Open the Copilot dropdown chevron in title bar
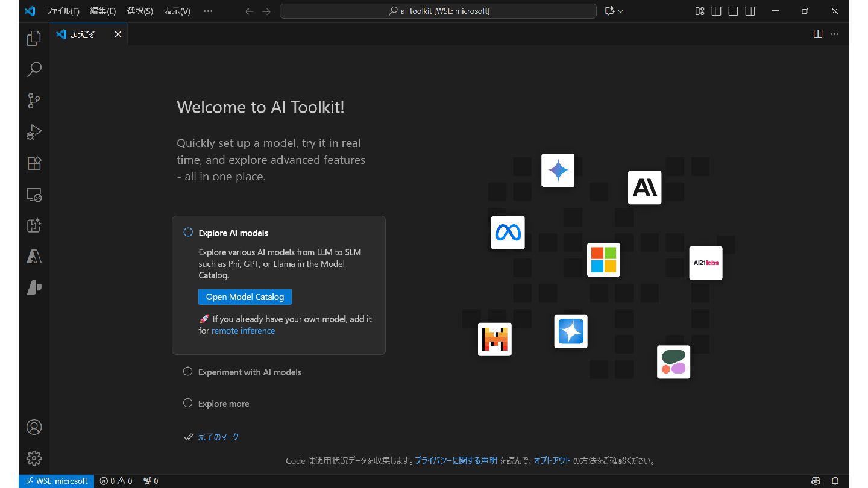Screen dimensions: 868x488 click(621, 11)
